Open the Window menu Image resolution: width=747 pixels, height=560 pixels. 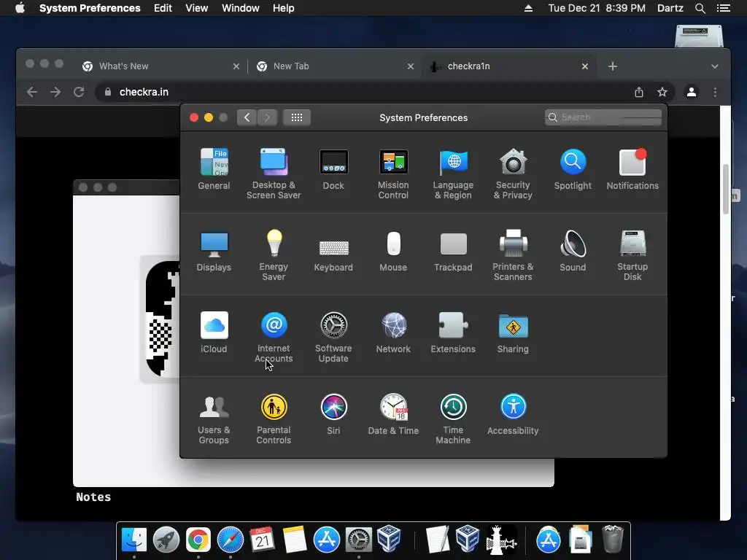241,8
